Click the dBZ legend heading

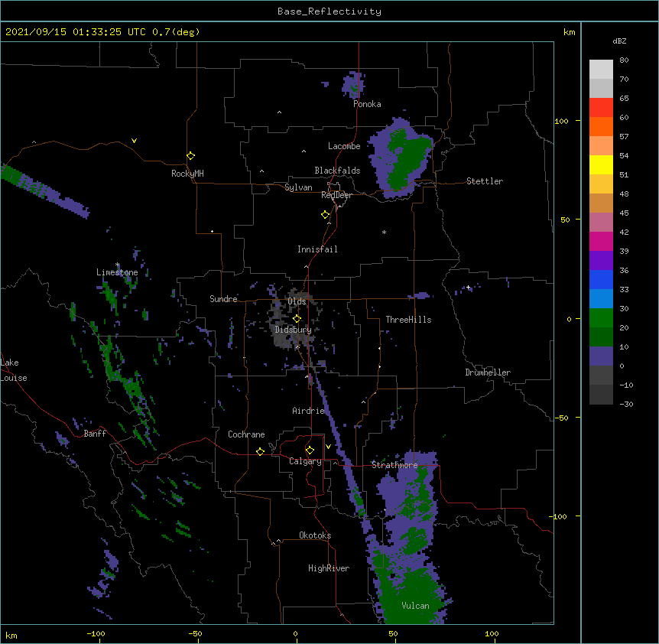point(619,41)
